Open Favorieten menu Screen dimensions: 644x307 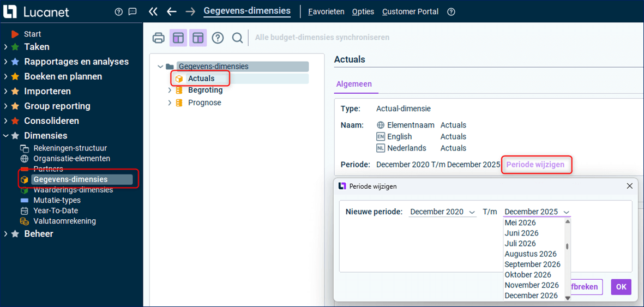pyautogui.click(x=326, y=12)
